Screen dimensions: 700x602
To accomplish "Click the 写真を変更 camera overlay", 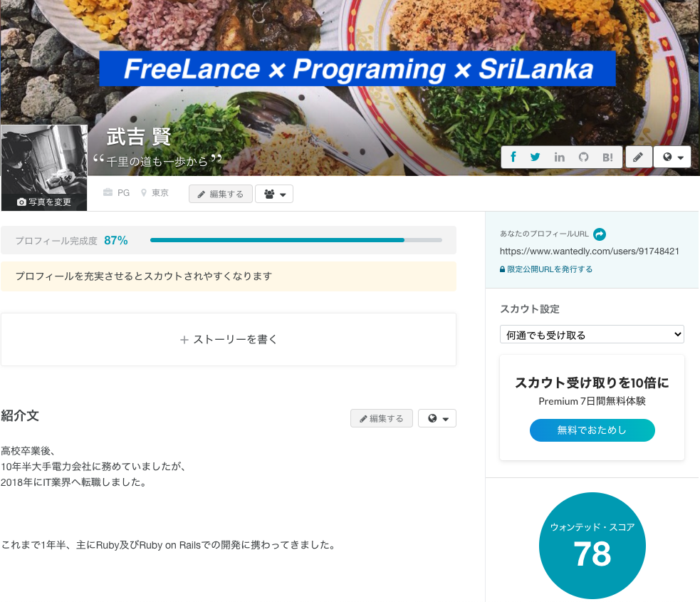I will (x=44, y=202).
